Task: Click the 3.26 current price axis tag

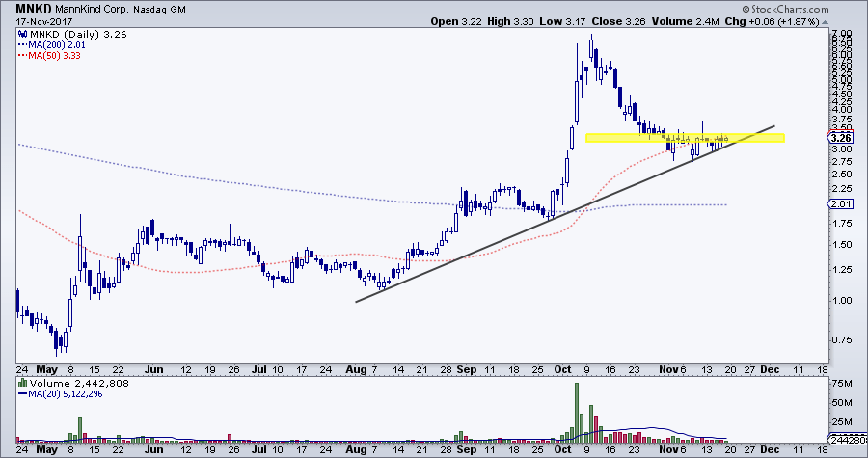Action: pos(839,138)
